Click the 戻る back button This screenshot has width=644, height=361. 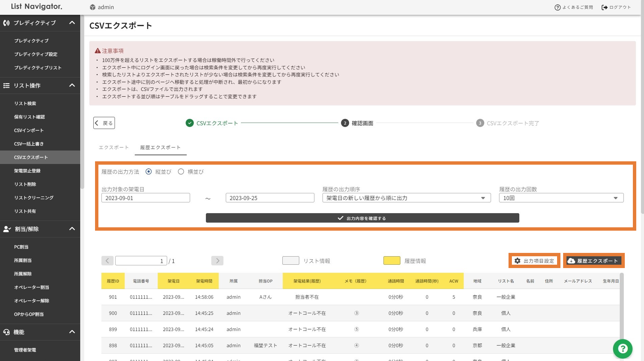[104, 123]
